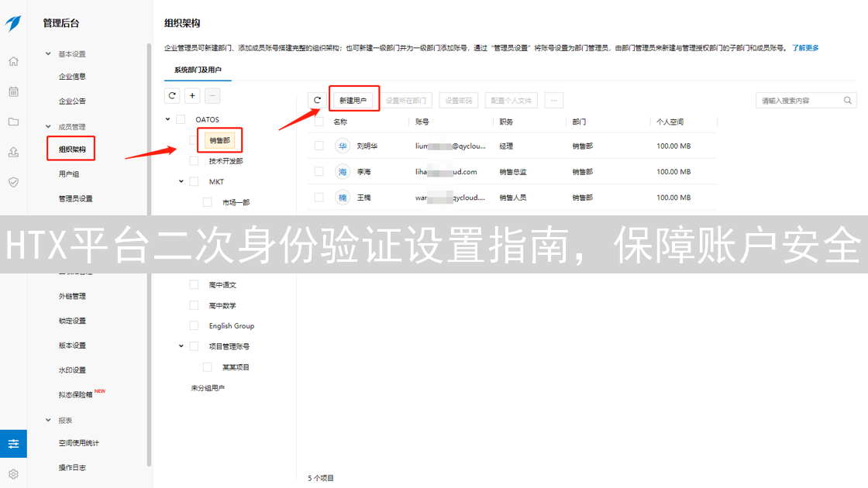Click the 设置密码 button
868x488 pixels.
[x=458, y=100]
